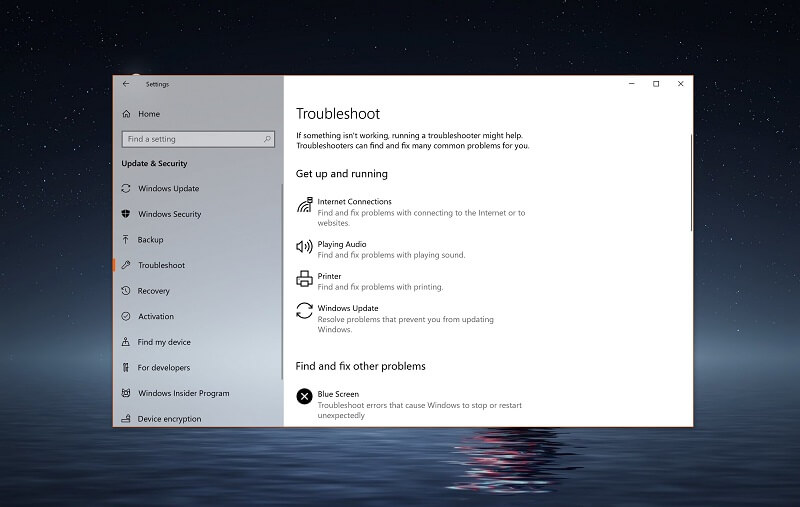Click the Playing Audio speaker icon
Image resolution: width=800 pixels, height=507 pixels.
pos(304,246)
